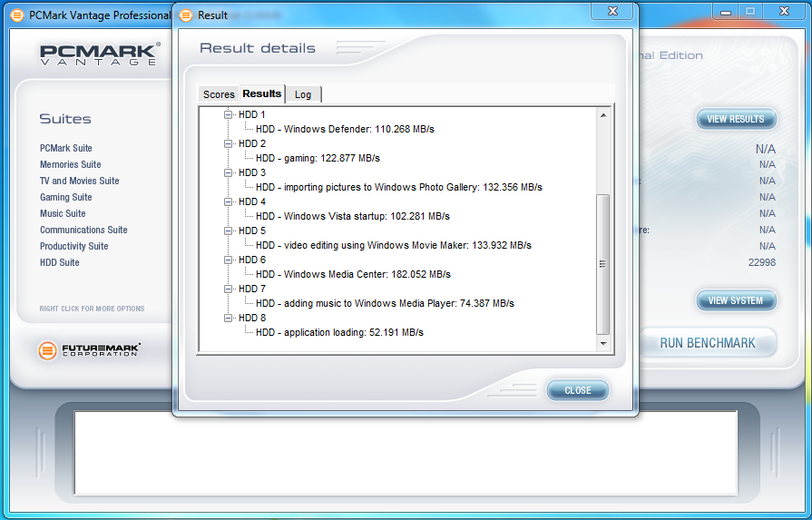The image size is (812, 520).
Task: Collapse the HDD 3 tree node
Action: [228, 172]
